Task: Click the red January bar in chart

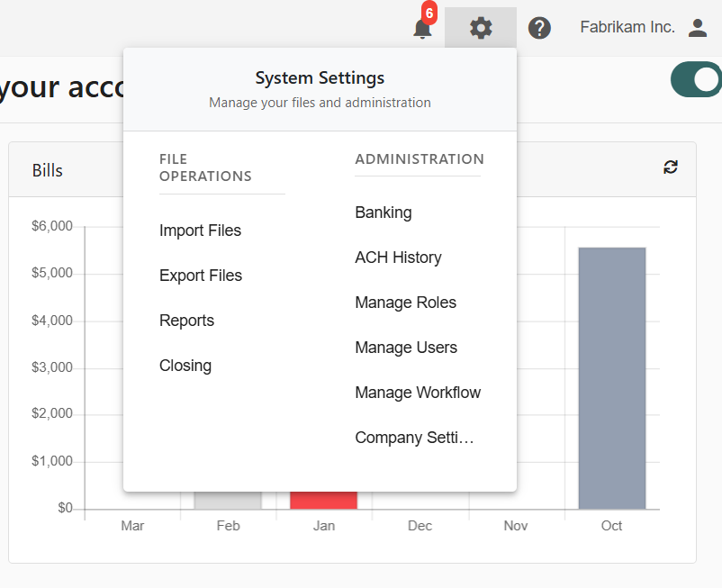Action: click(323, 500)
